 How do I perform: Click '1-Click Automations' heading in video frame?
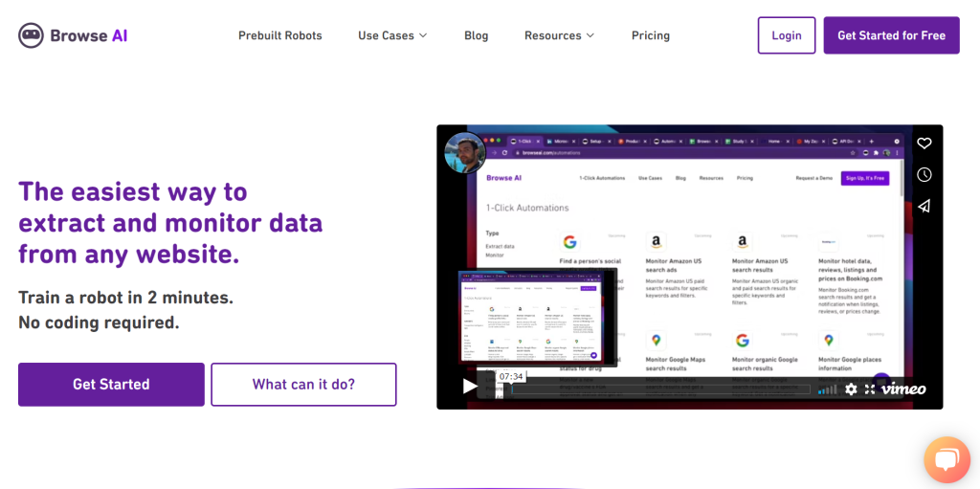click(527, 208)
